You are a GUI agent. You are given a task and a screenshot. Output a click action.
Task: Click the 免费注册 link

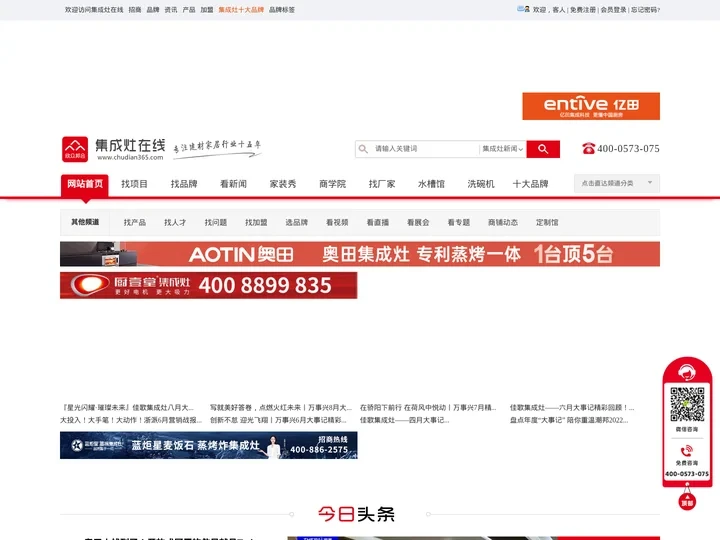pyautogui.click(x=583, y=10)
